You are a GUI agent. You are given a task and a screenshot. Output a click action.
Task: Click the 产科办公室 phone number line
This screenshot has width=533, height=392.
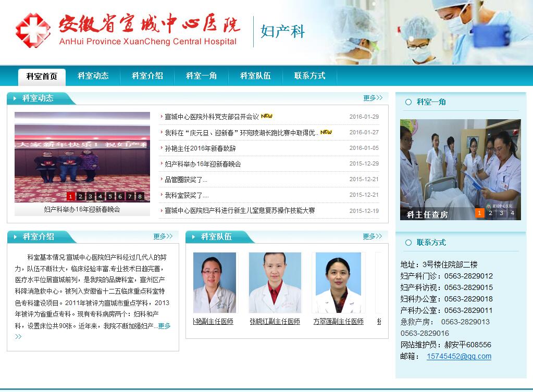447,310
